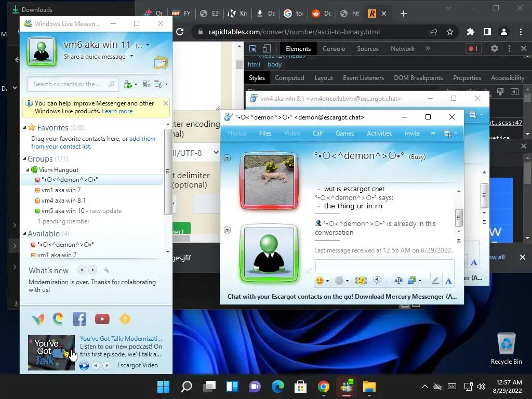Click the Windows Start button
This screenshot has height=399, width=532.
pyautogui.click(x=163, y=387)
